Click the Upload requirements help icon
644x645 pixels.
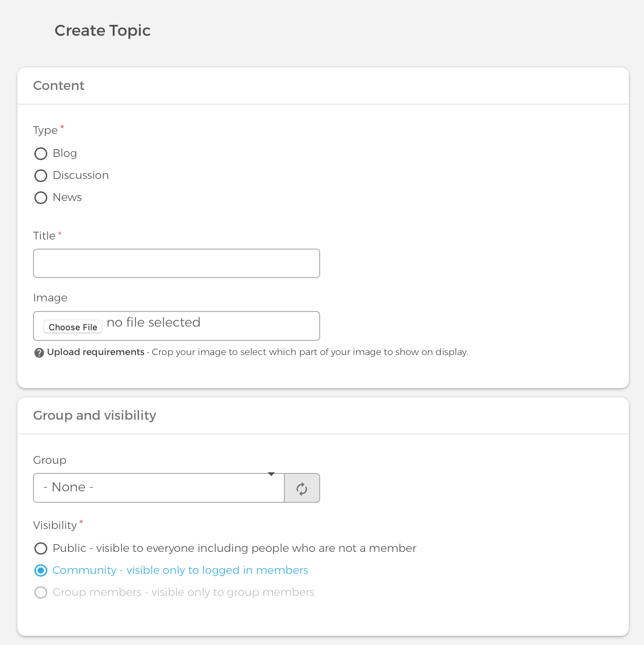coord(39,353)
